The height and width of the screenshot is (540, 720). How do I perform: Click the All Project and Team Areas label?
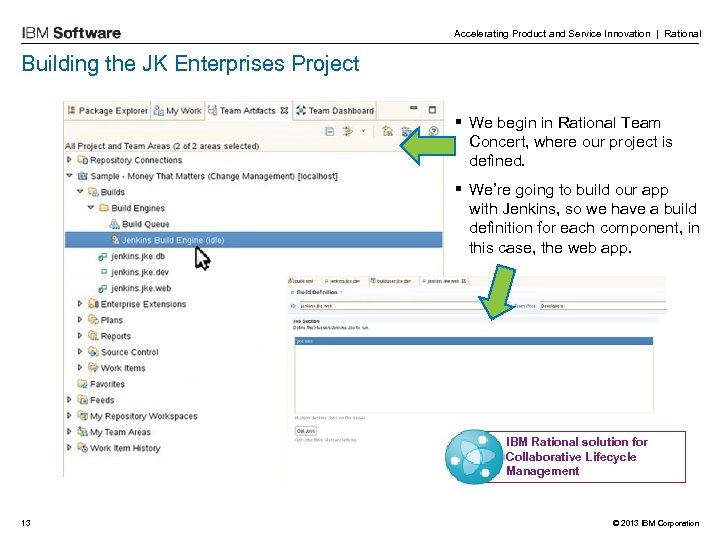coord(162,146)
